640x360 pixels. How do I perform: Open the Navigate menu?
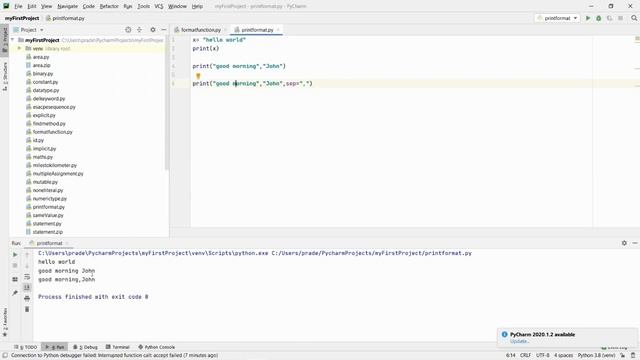(67, 6)
